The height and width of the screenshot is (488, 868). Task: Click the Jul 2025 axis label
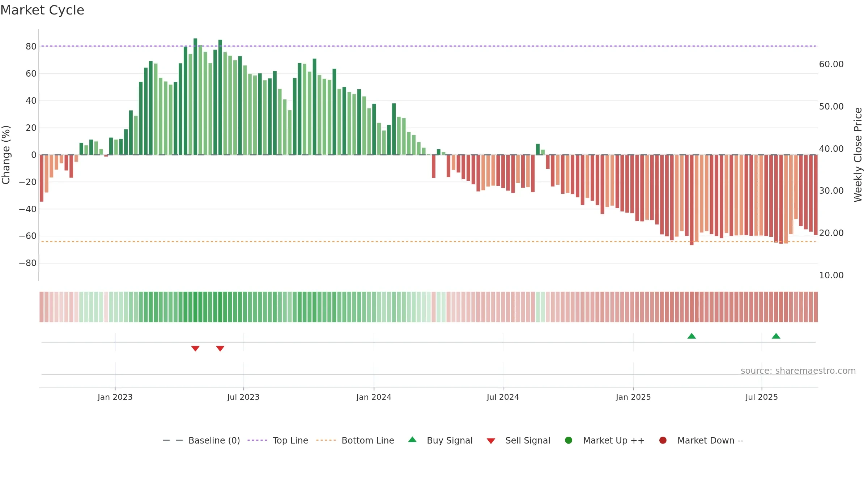click(762, 397)
